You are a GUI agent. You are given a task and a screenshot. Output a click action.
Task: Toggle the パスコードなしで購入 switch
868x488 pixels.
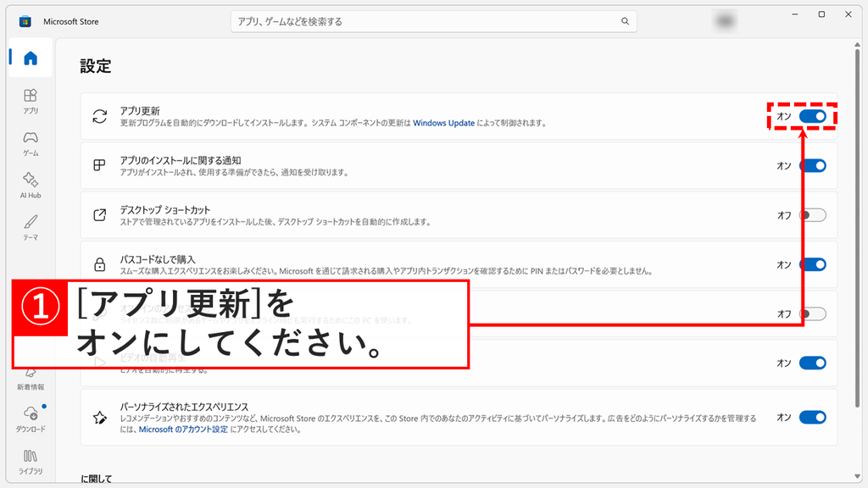[x=813, y=264]
